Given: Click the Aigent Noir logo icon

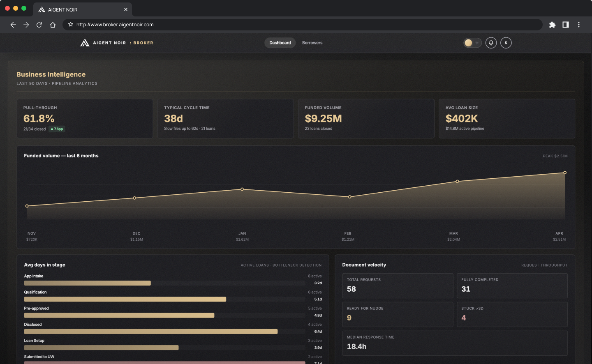Looking at the screenshot, I should coord(85,43).
